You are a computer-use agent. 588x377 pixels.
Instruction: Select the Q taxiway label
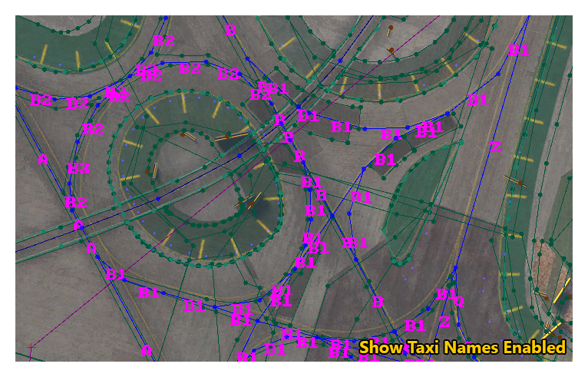458,302
